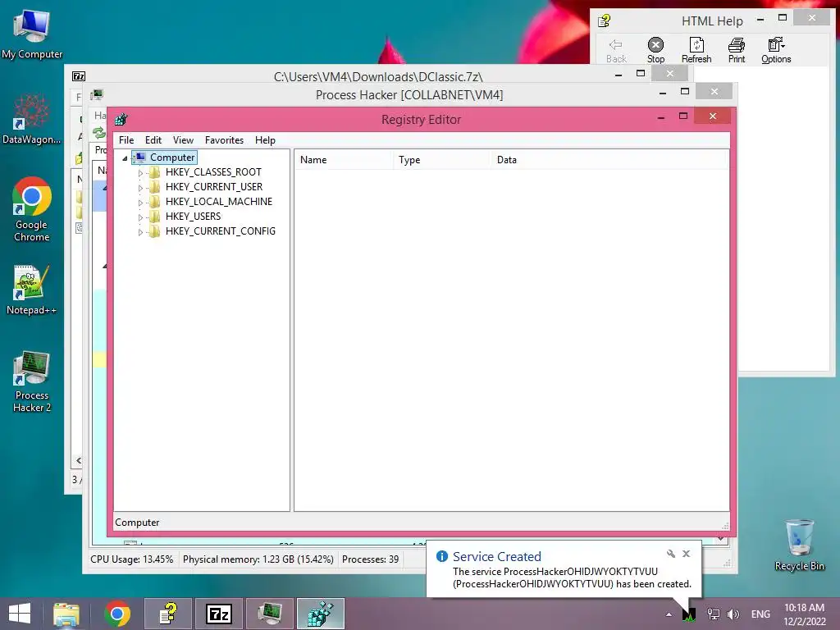Expand the HKEY_LOCAL_MACHINE key
This screenshot has width=840, height=630.
tap(140, 203)
